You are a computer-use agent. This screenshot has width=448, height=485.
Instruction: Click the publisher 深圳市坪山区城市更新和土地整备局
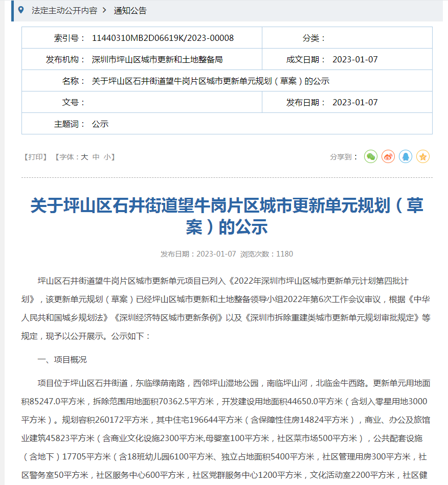click(157, 59)
